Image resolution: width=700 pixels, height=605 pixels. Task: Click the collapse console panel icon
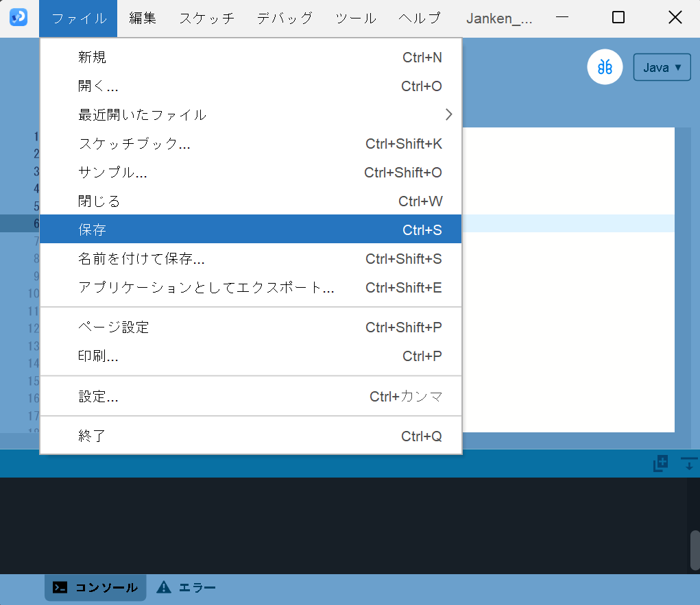pos(688,464)
